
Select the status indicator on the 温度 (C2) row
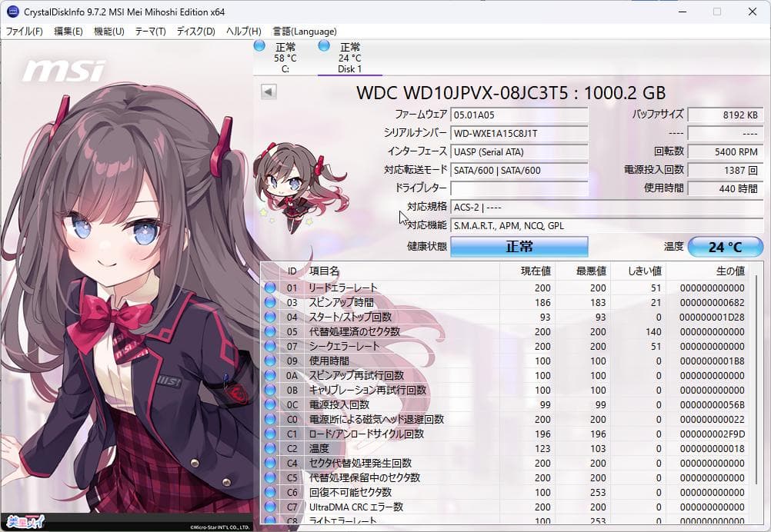(x=271, y=448)
